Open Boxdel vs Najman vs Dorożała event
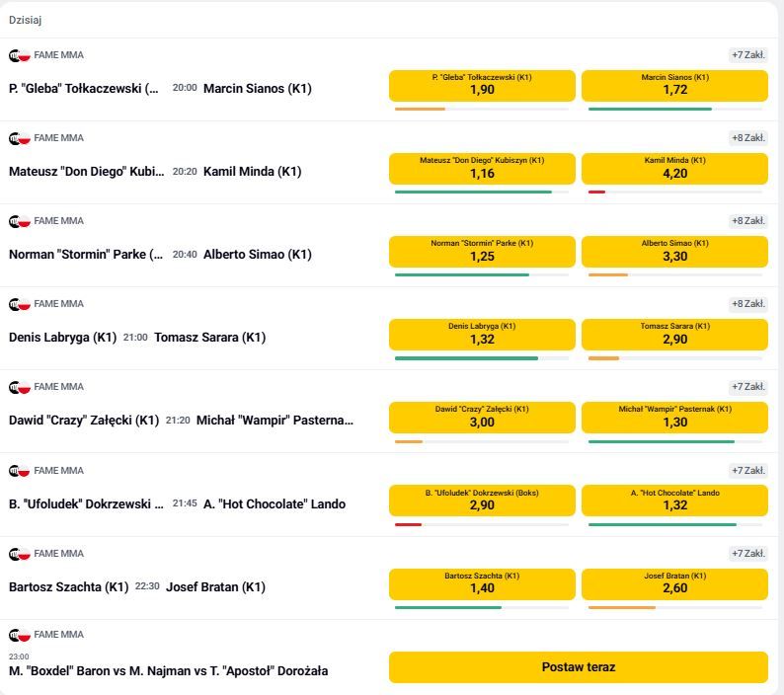Viewport: 784px width, 695px height. tap(168, 671)
